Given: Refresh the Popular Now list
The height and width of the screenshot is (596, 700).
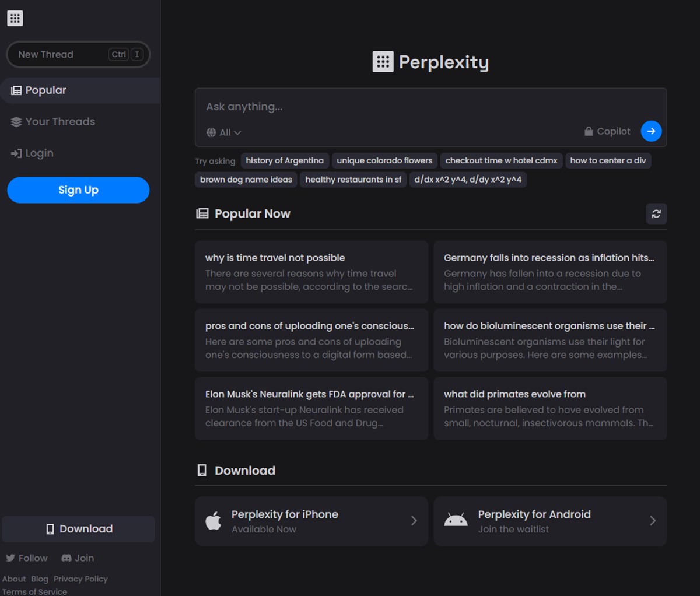Looking at the screenshot, I should click(x=656, y=213).
